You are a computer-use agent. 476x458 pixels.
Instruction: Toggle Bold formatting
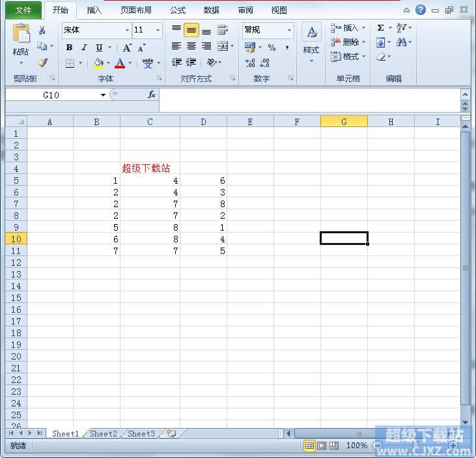pyautogui.click(x=69, y=48)
